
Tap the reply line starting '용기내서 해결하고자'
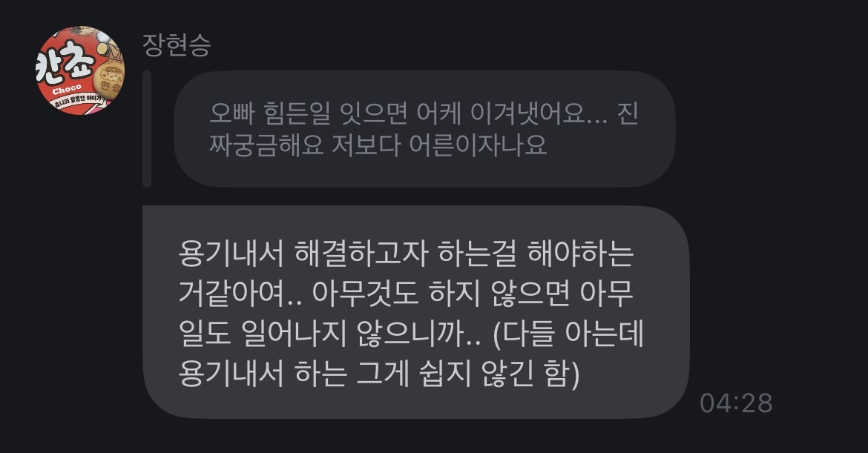[406, 254]
